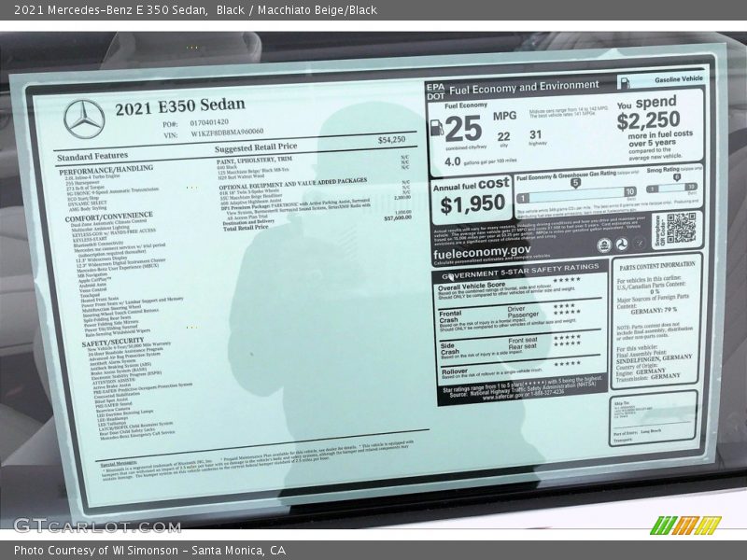Click 'GOVERNMENT 5-STAR SAFETY RATINGS' header
This screenshot has width=747, height=560.
(520, 271)
